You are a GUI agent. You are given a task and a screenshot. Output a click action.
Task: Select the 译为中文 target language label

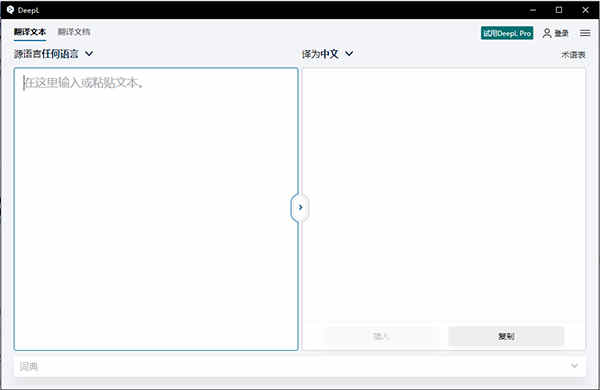click(320, 54)
